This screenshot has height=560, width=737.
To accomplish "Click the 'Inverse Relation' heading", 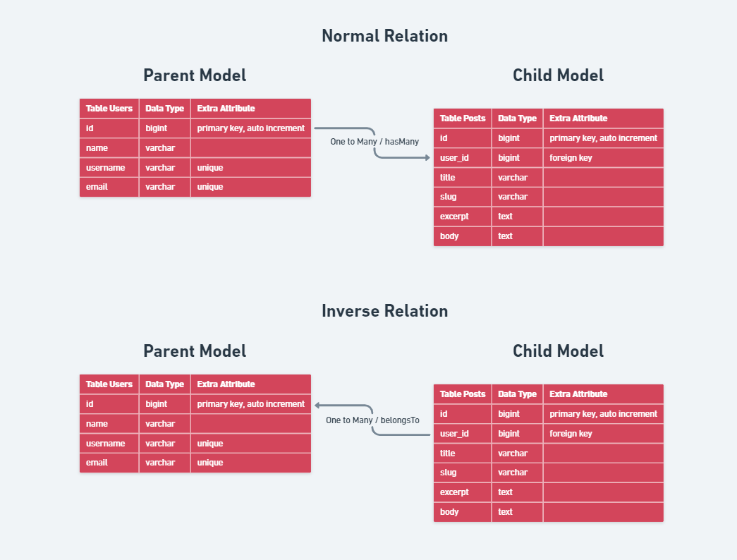I will click(384, 311).
